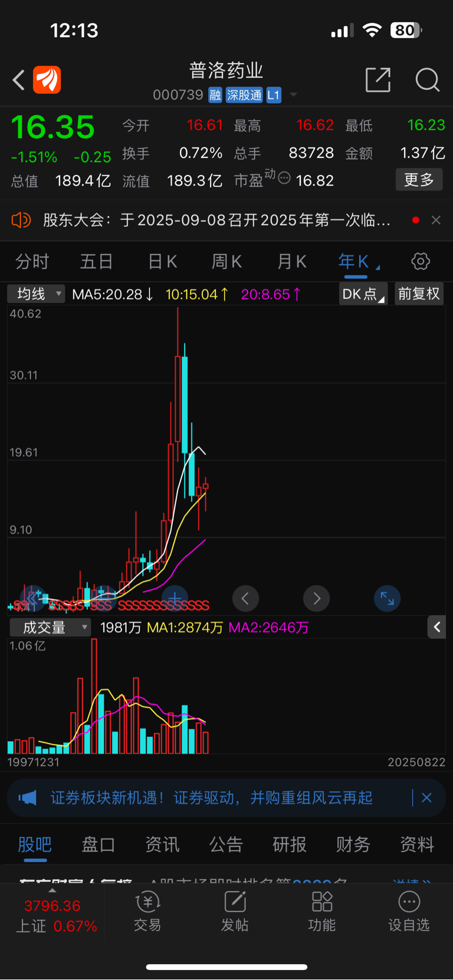Expand stock code dropdown arrow

pos(293,95)
